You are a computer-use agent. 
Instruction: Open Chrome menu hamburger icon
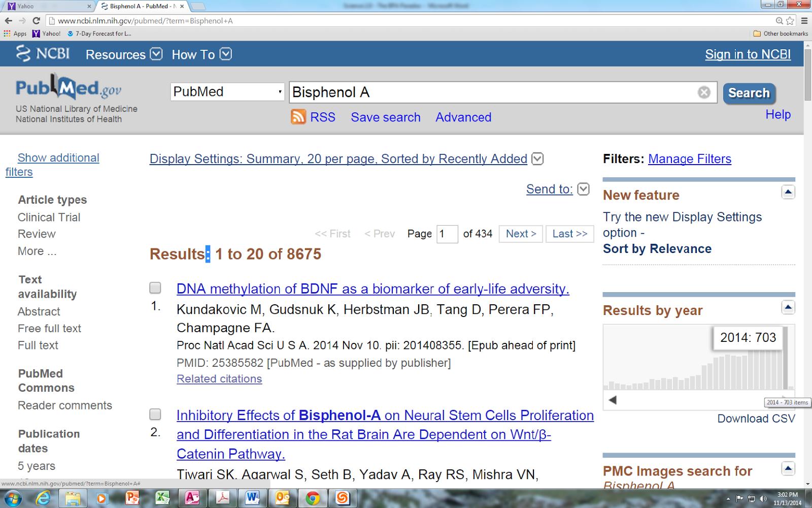[x=804, y=21]
